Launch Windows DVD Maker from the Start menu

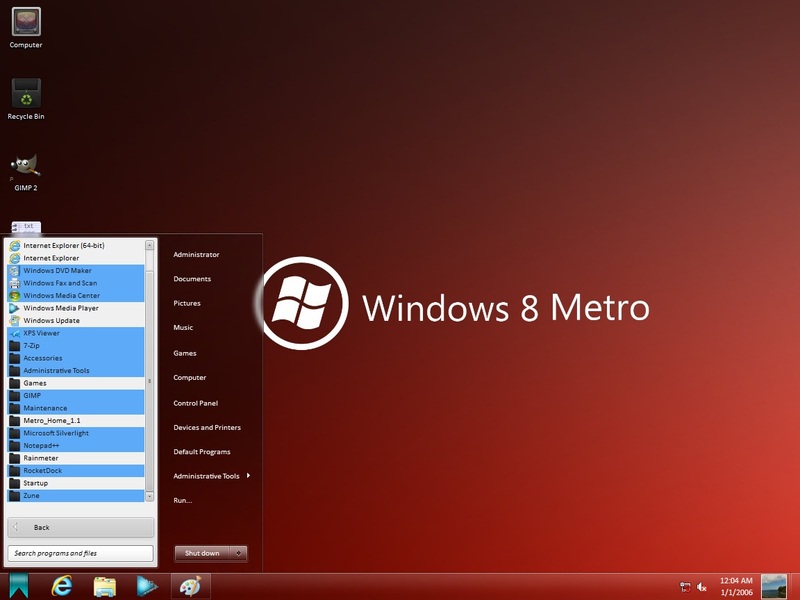tap(60, 270)
